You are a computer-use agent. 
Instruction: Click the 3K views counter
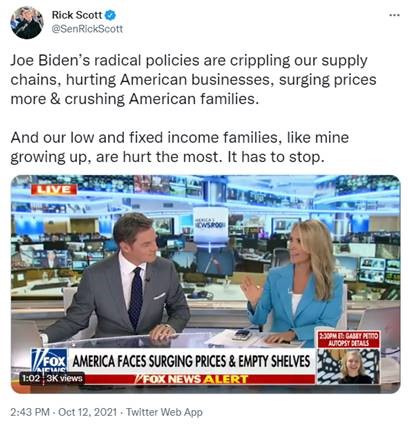click(x=64, y=378)
